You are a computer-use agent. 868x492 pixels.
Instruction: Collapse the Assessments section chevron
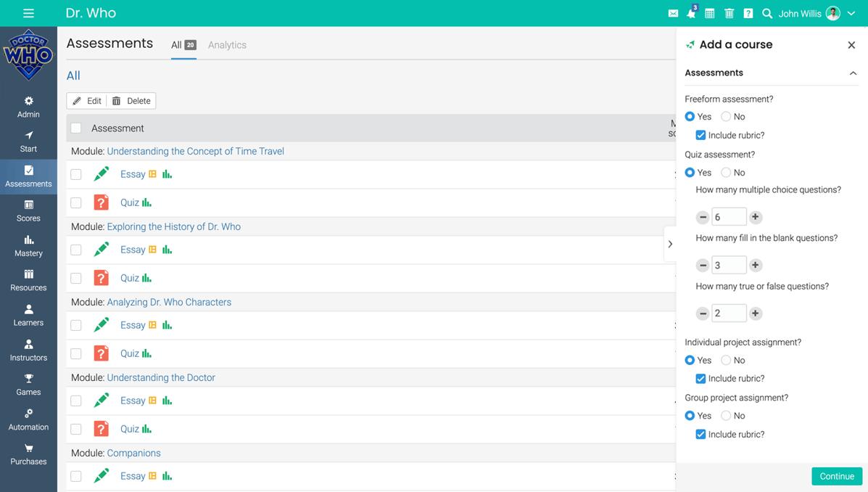coord(853,73)
